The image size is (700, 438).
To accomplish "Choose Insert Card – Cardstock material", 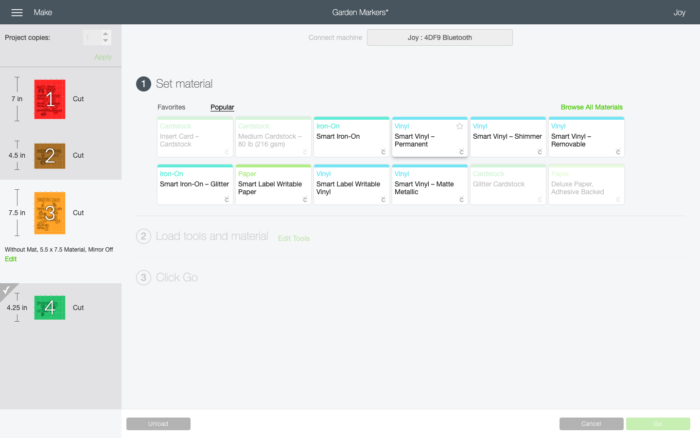I will click(195, 137).
